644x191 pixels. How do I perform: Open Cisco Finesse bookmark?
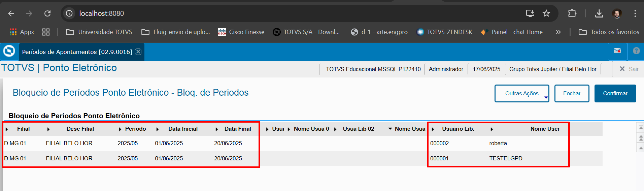pos(241,32)
